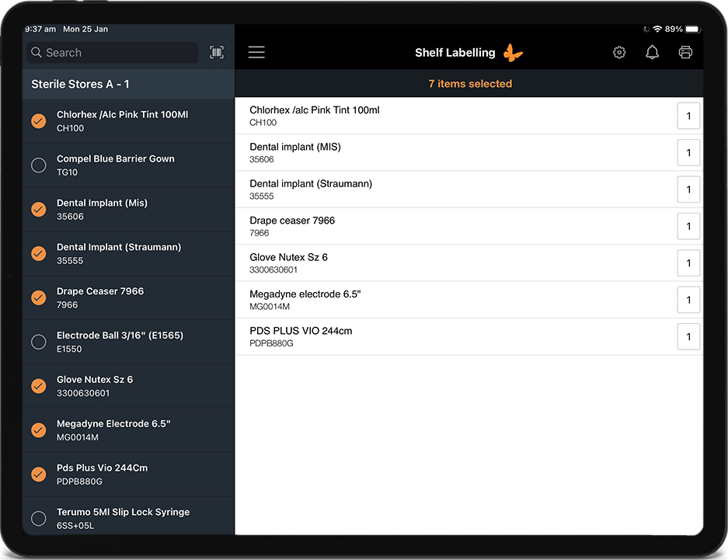
Task: Open the hamburger menu
Action: (x=256, y=52)
